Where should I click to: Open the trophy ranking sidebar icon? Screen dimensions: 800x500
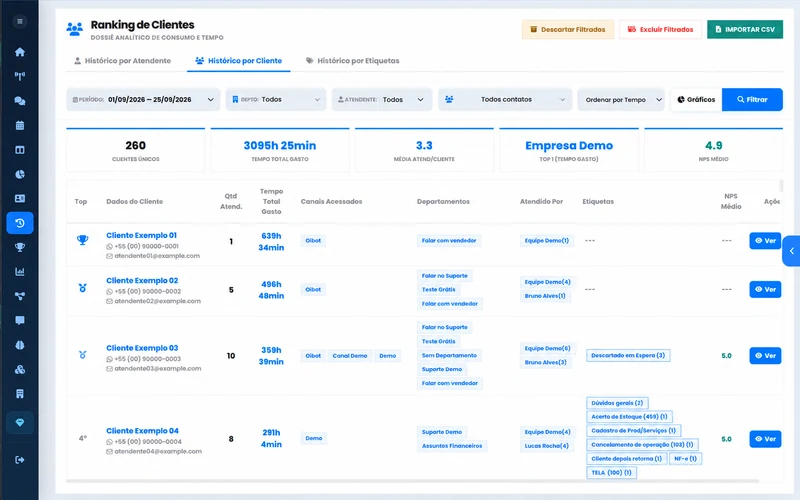click(x=20, y=247)
